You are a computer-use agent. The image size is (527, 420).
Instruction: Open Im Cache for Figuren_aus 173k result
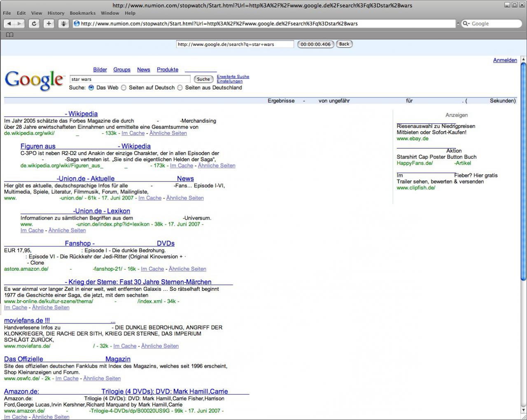point(182,166)
